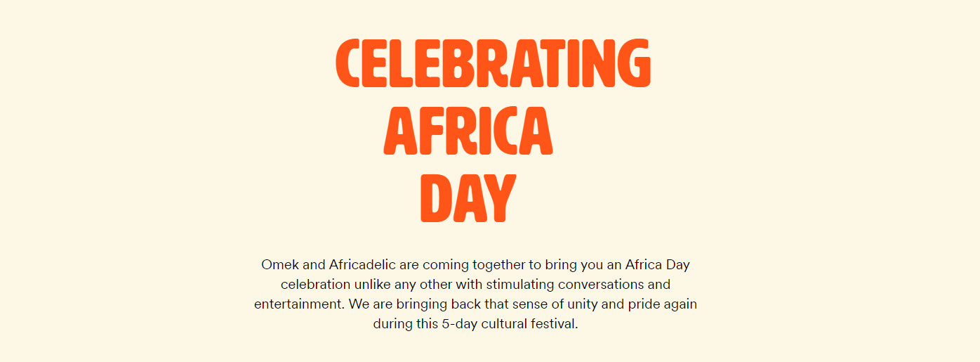Click the CELEBRATING heading word
Image resolution: width=980 pixels, height=362 pixels.
coord(493,63)
